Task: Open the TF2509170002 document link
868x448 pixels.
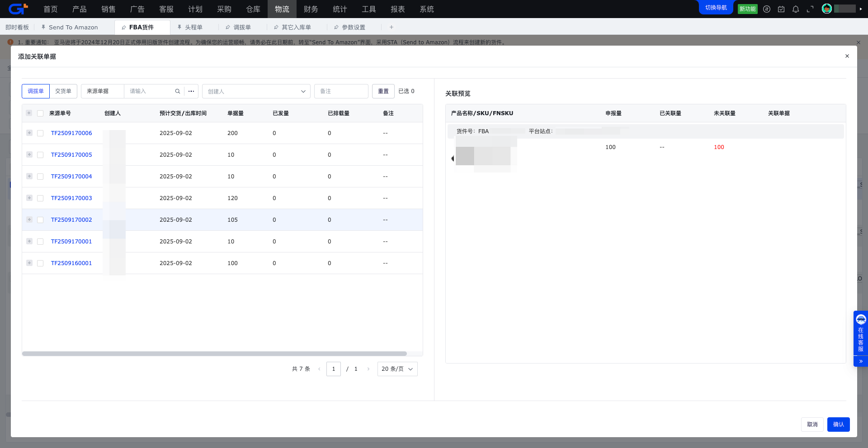Action: click(71, 220)
